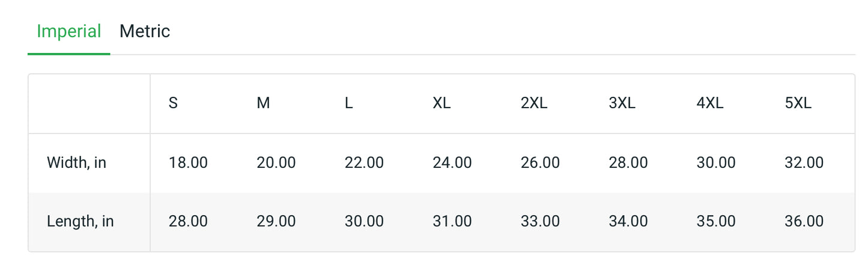Click the 18.00 width value
This screenshot has height=276, width=868.
(188, 162)
